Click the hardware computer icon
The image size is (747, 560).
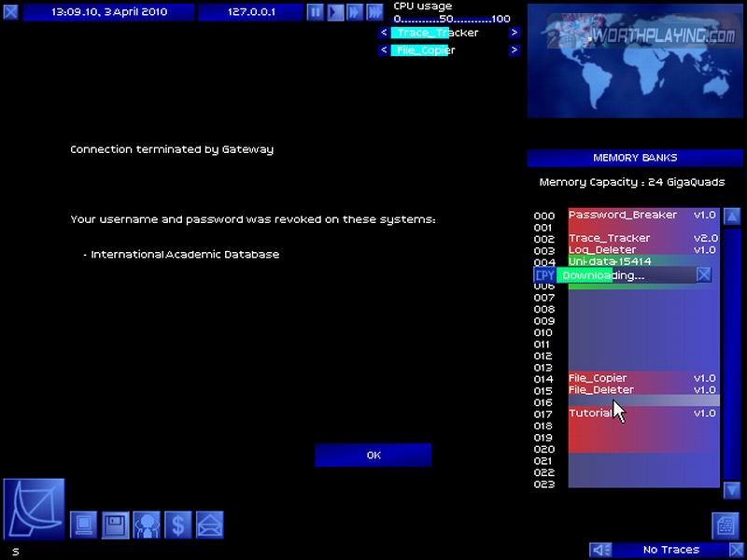[85, 525]
